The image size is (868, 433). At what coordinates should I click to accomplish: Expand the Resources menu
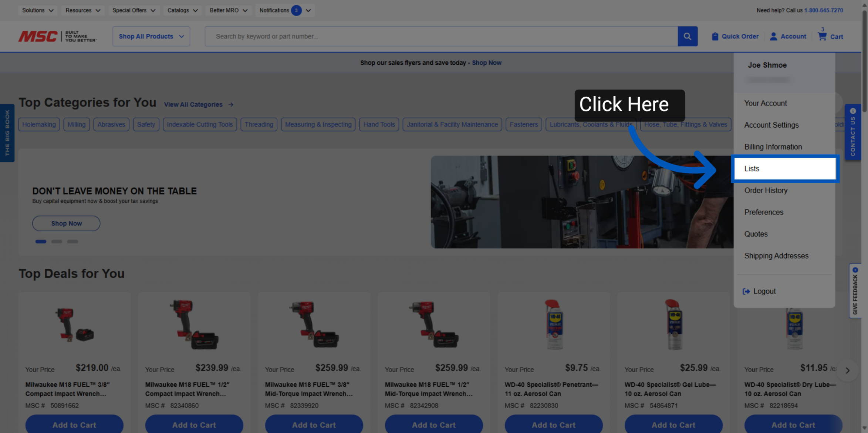pyautogui.click(x=83, y=10)
